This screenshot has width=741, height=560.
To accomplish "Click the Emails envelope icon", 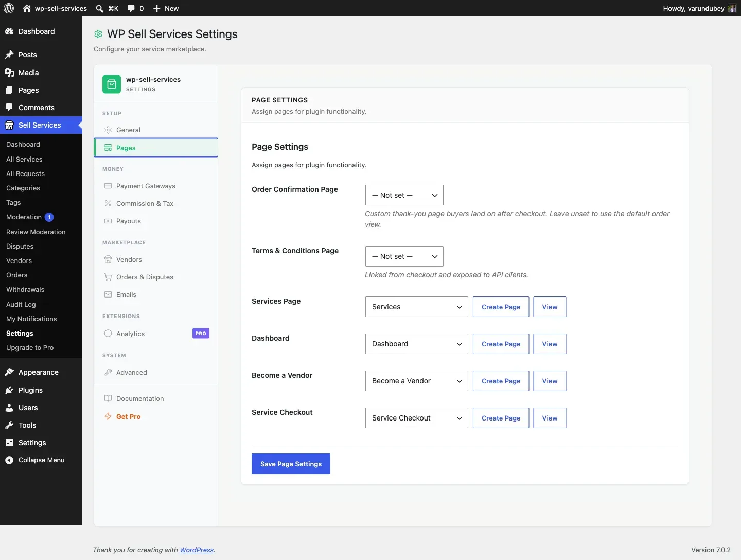I will 108,294.
